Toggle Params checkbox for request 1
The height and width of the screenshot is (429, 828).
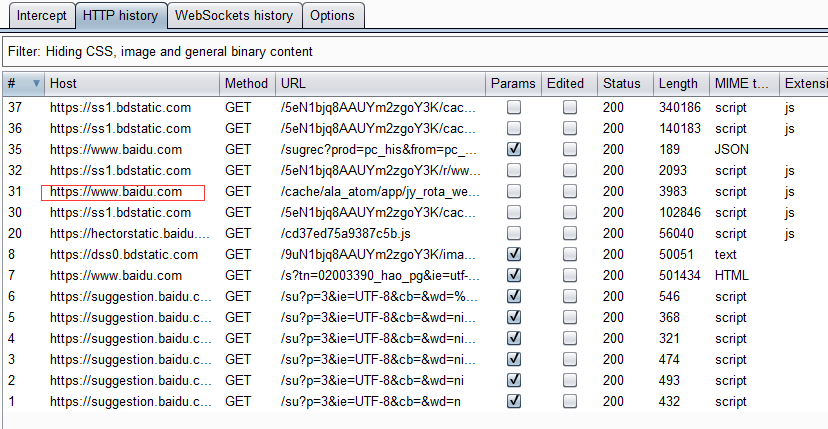[513, 402]
